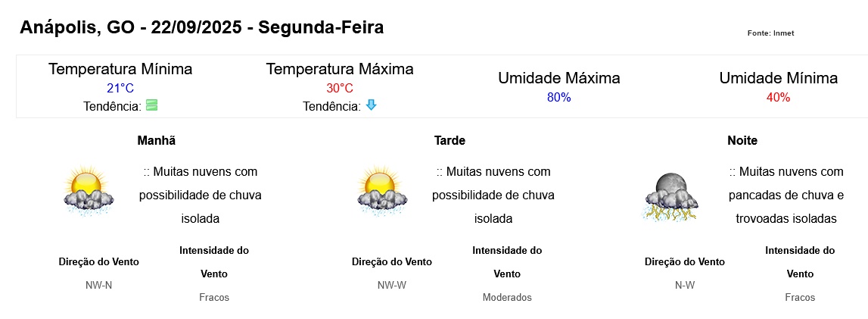The width and height of the screenshot is (868, 319).
Task: Click the Tarde period heading
Action: (x=450, y=141)
